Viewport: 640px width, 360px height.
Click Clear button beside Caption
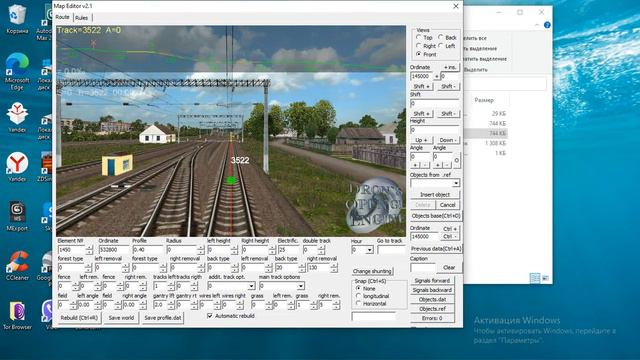click(449, 267)
